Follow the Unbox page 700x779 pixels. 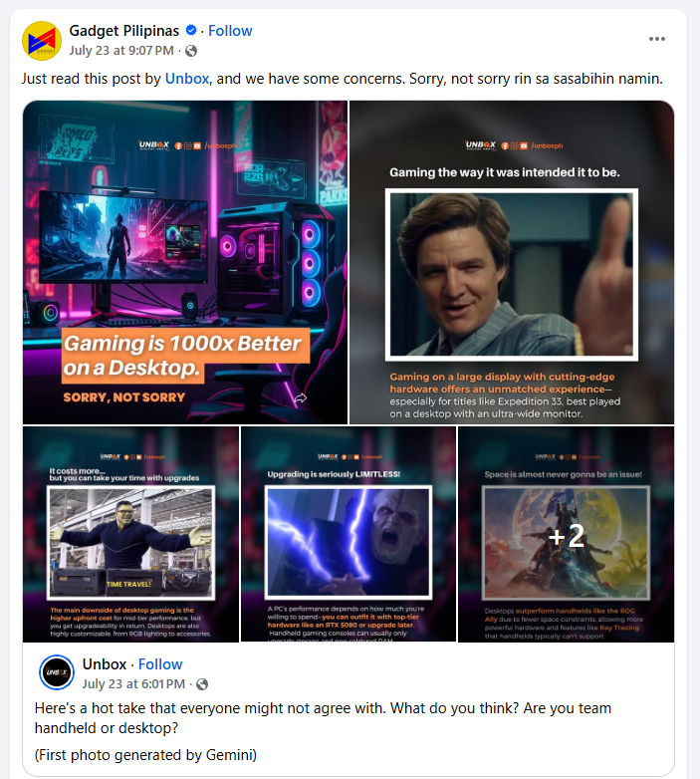(160, 664)
